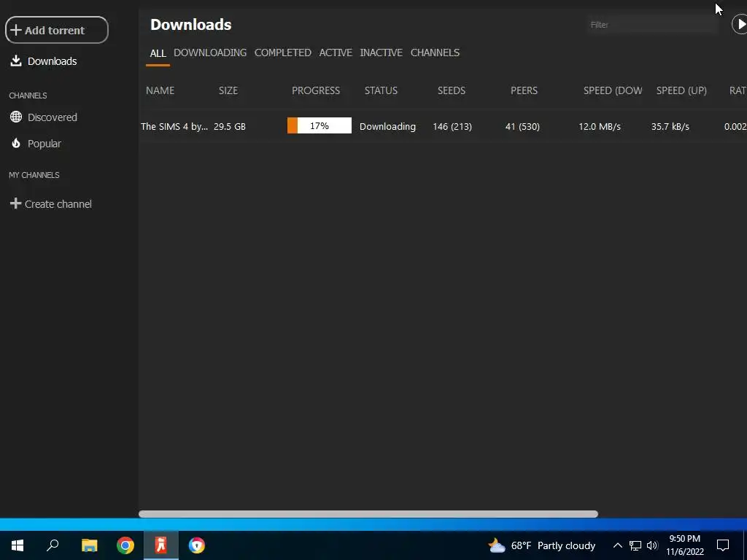Click the 41 (530) peers value
The width and height of the screenshot is (747, 560).
click(522, 127)
